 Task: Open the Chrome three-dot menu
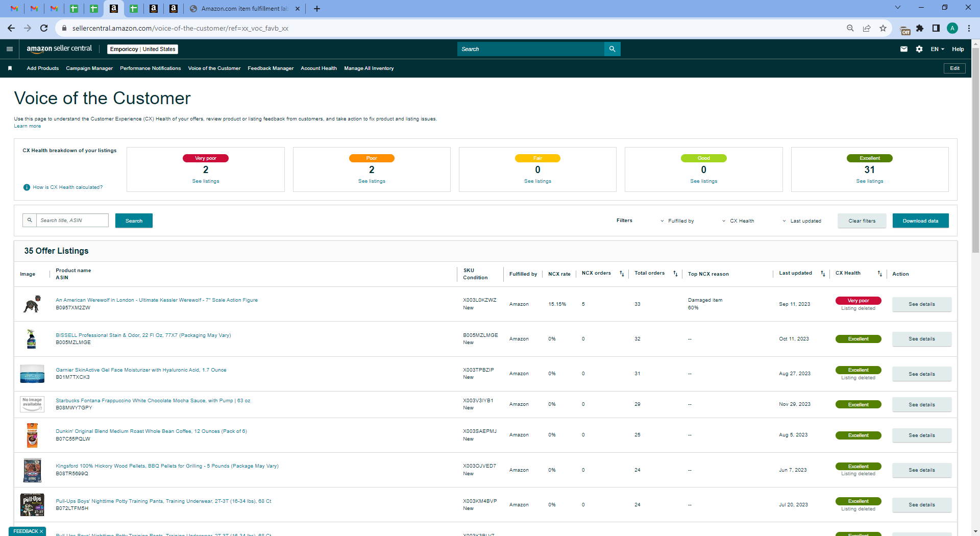click(x=969, y=28)
